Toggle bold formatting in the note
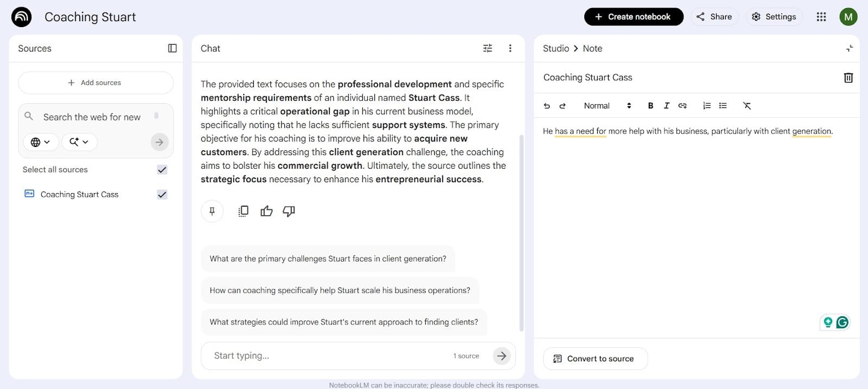This screenshot has height=389, width=868. click(x=650, y=105)
